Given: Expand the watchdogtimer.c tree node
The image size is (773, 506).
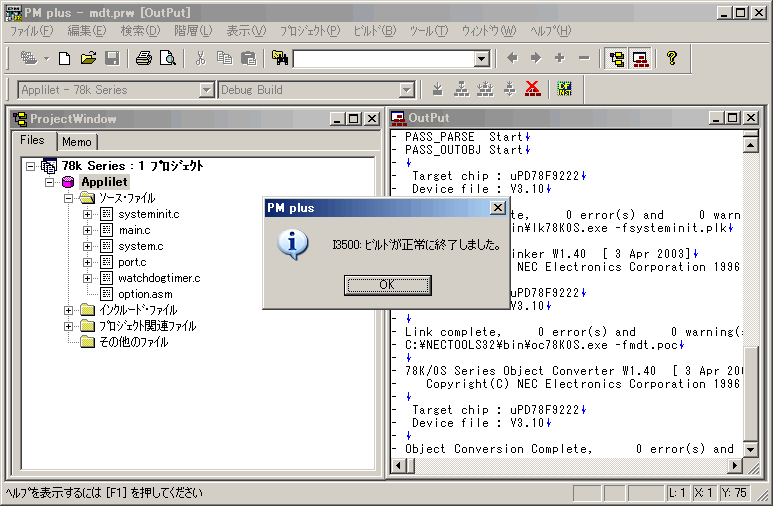Looking at the screenshot, I should tap(87, 278).
